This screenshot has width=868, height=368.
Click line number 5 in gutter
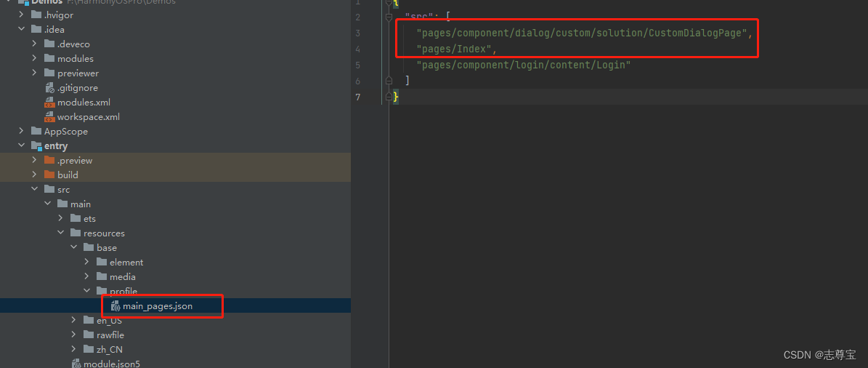point(357,65)
